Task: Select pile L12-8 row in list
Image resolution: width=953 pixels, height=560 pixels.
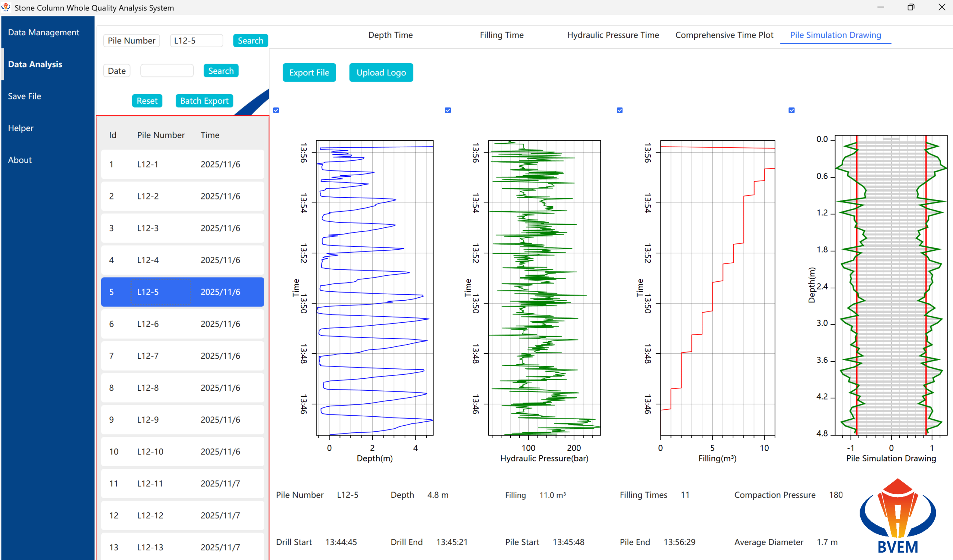Action: pyautogui.click(x=182, y=388)
